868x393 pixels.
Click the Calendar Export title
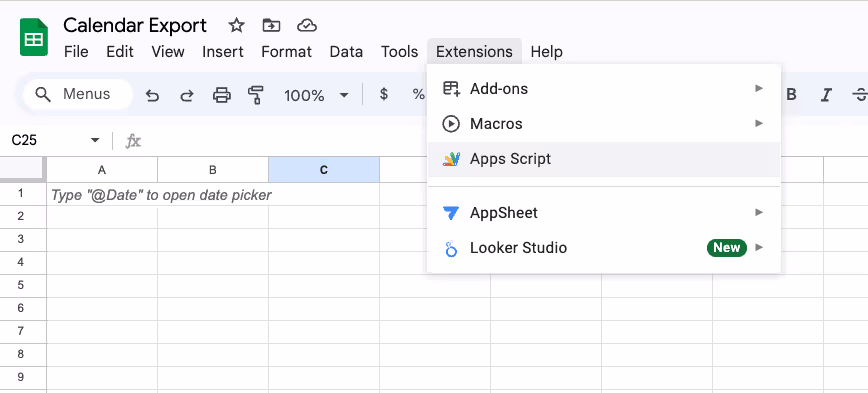(x=135, y=25)
